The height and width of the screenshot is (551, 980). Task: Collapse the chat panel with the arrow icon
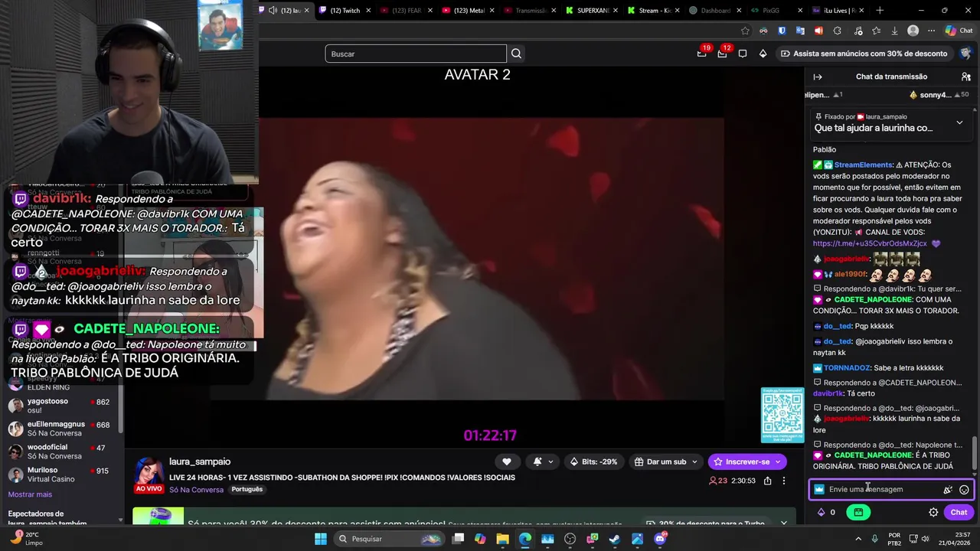pyautogui.click(x=818, y=77)
